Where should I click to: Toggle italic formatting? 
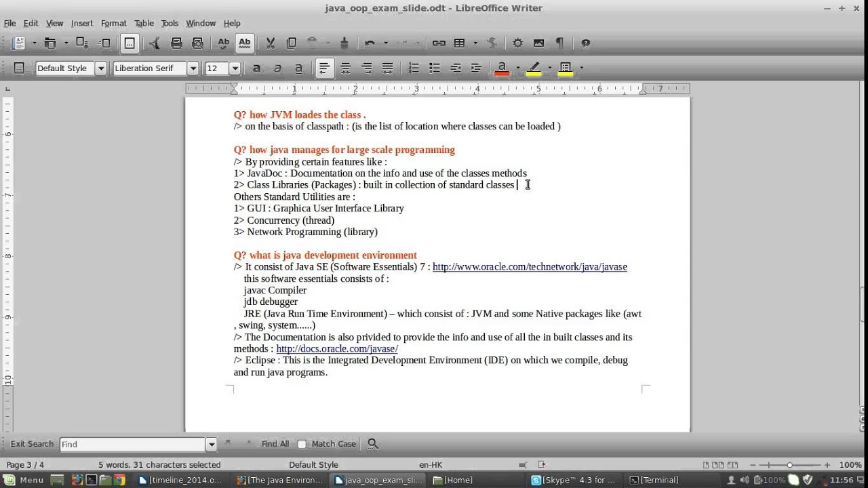point(277,68)
